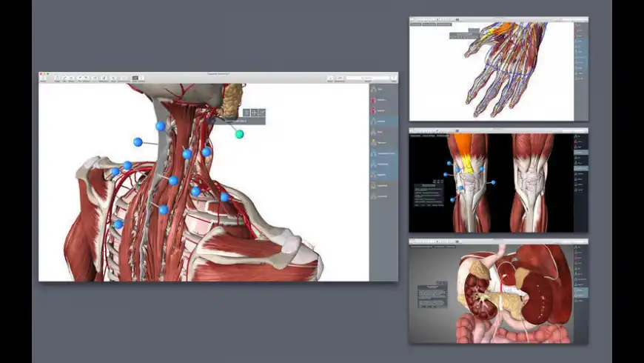Select the blue pin on the right collarbone
The height and width of the screenshot is (363, 644).
click(x=224, y=197)
